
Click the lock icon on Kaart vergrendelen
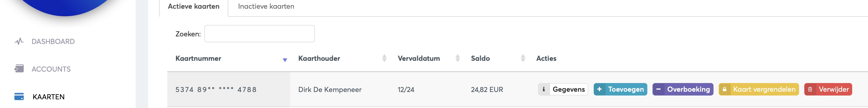click(724, 89)
